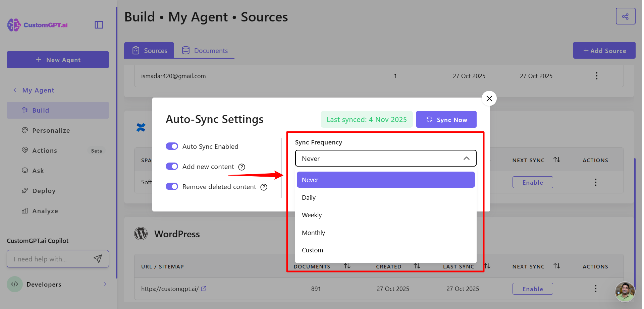Enable sync for Confluence source row
The image size is (644, 309).
pos(533,182)
